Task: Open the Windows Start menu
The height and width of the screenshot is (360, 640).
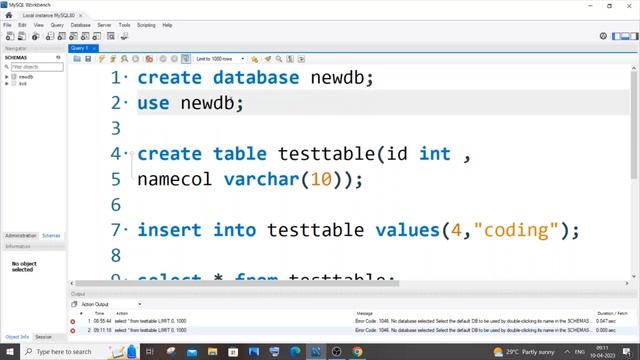Action: (x=9, y=351)
